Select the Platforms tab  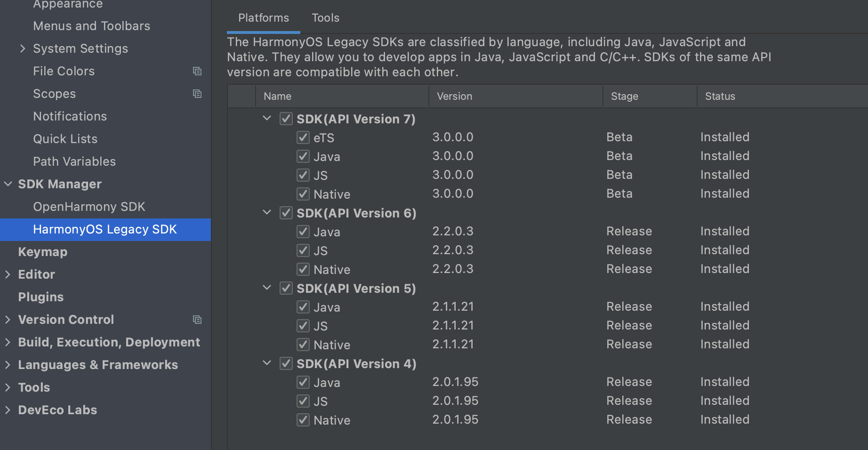click(264, 18)
